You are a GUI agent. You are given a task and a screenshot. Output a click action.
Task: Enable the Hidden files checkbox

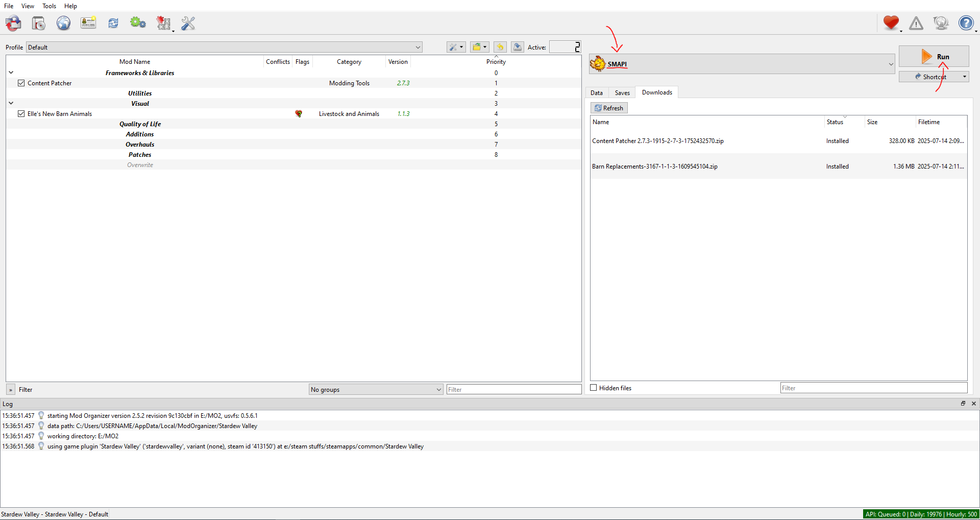[594, 388]
